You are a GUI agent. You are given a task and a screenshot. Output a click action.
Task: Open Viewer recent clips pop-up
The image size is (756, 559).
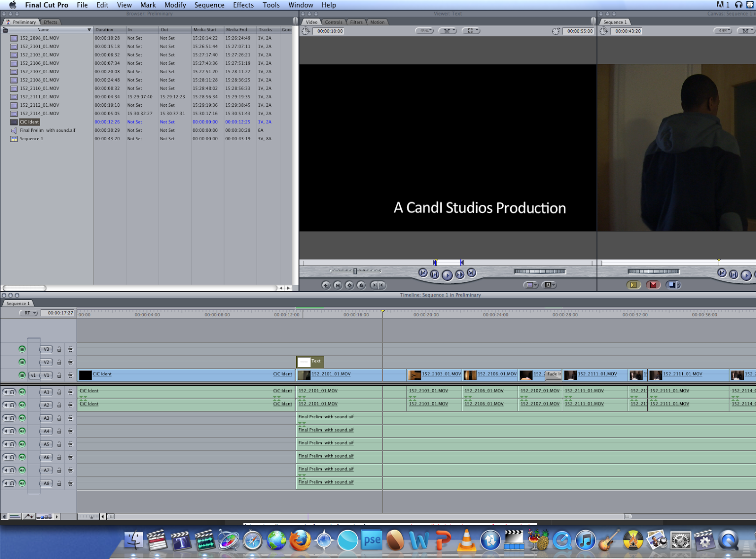[x=531, y=285]
